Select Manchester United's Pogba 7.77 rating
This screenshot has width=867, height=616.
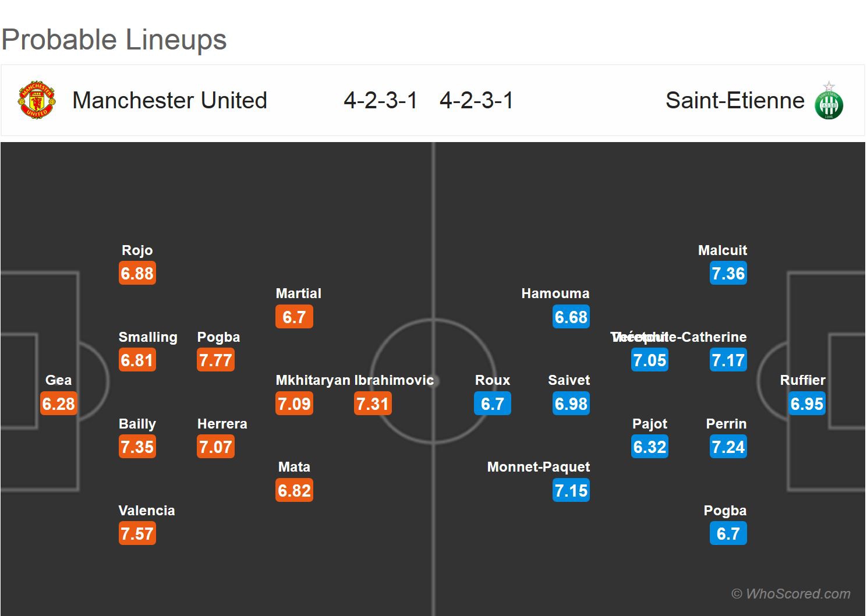(x=215, y=360)
